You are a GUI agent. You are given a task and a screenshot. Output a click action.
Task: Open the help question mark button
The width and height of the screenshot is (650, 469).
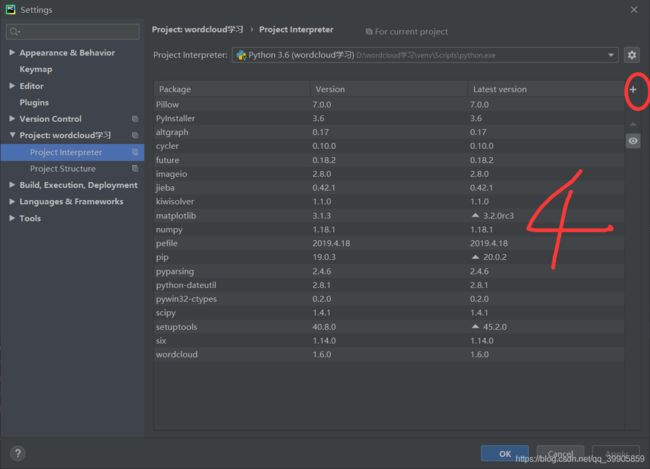[x=18, y=454]
